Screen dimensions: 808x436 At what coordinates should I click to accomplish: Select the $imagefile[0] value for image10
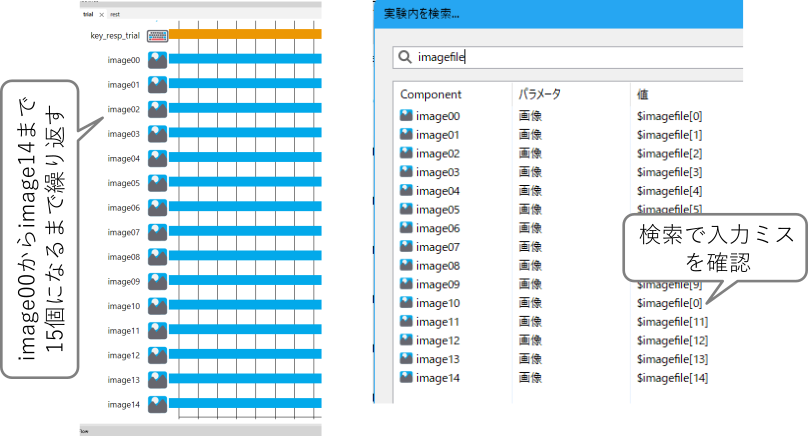tap(669, 303)
